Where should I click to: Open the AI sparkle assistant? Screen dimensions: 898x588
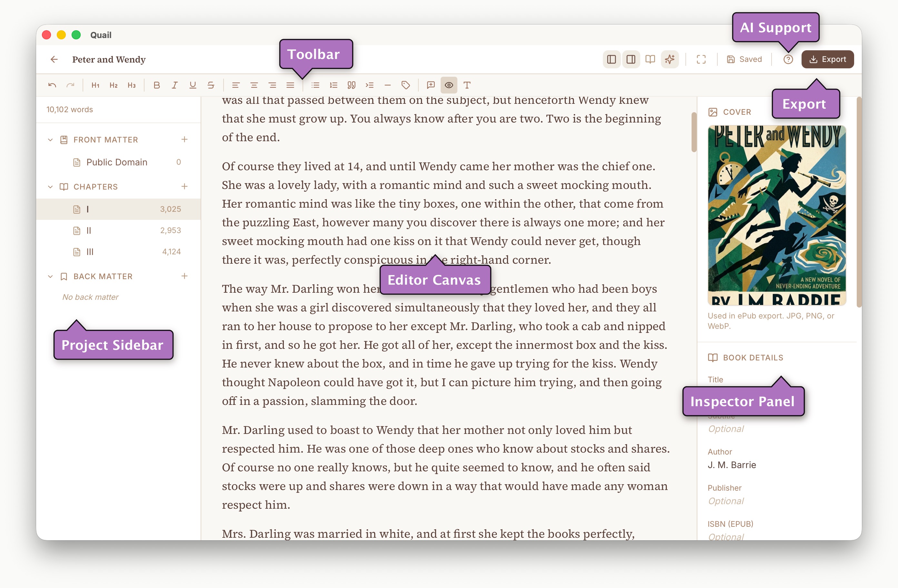click(670, 59)
